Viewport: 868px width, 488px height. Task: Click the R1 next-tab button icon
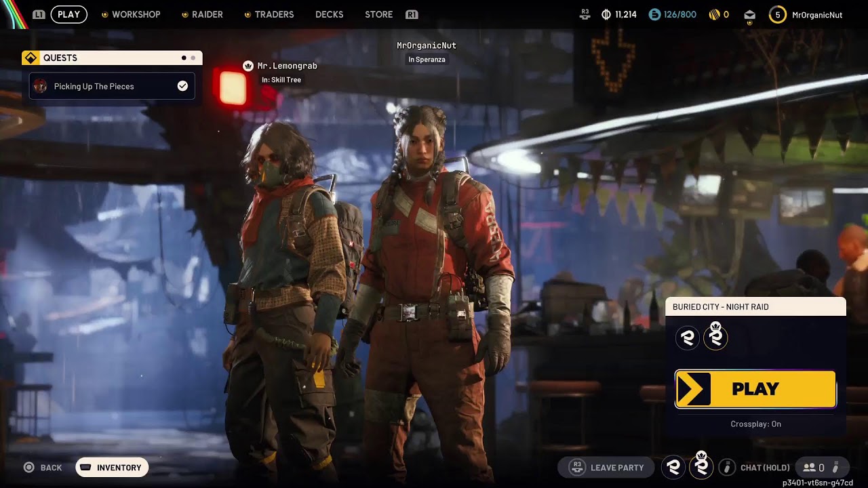click(412, 14)
